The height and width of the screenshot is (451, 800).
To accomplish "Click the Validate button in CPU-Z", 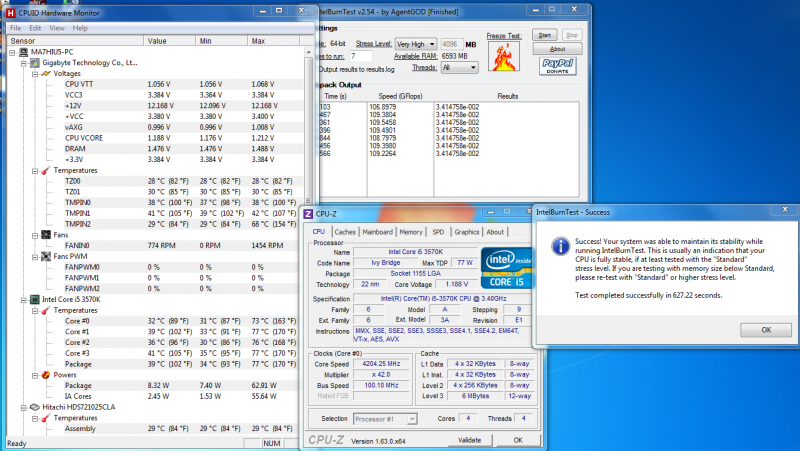I will 469,440.
